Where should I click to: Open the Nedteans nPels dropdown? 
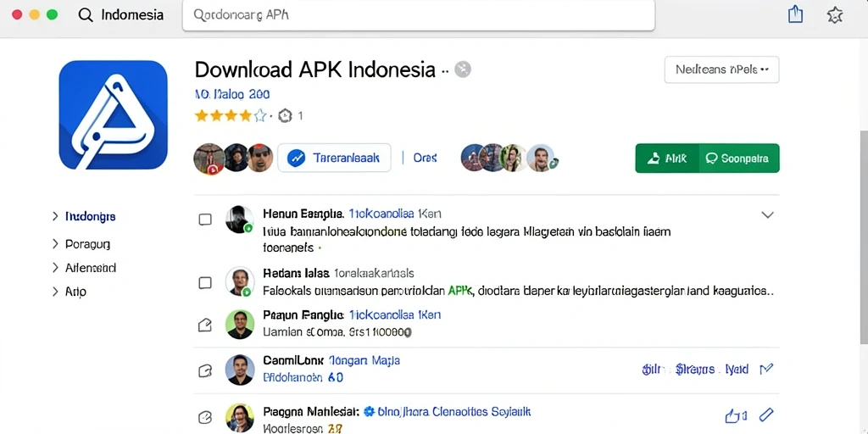[x=721, y=70]
